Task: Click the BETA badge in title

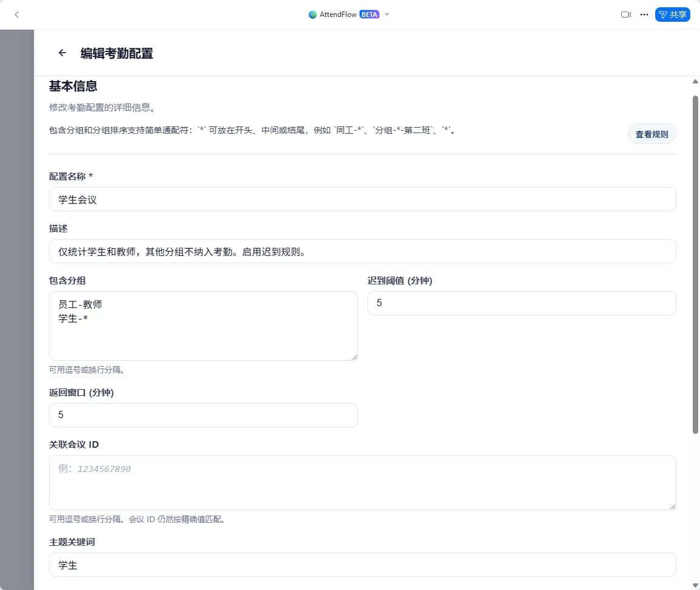Action: (369, 15)
